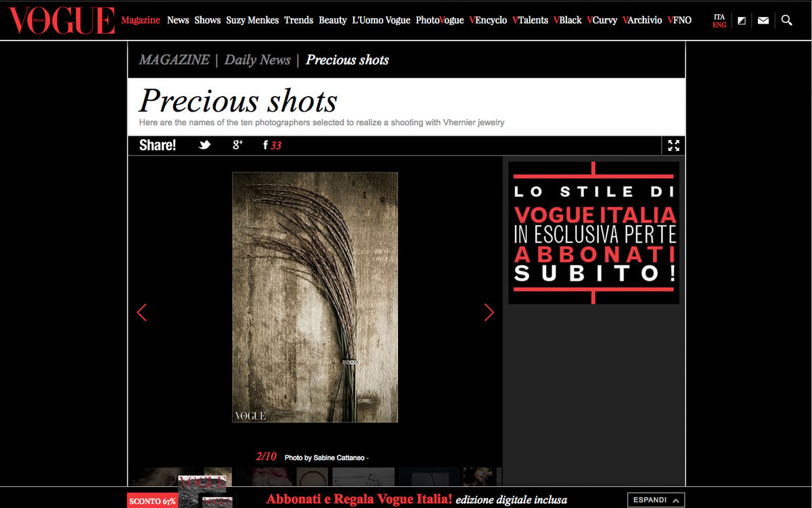Viewport: 812px width, 508px height.
Task: Go back to the previous photo
Action: [141, 312]
